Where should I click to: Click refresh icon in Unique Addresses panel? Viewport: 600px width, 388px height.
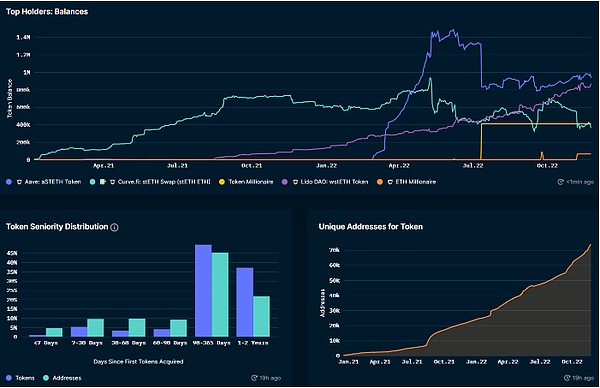(x=567, y=378)
